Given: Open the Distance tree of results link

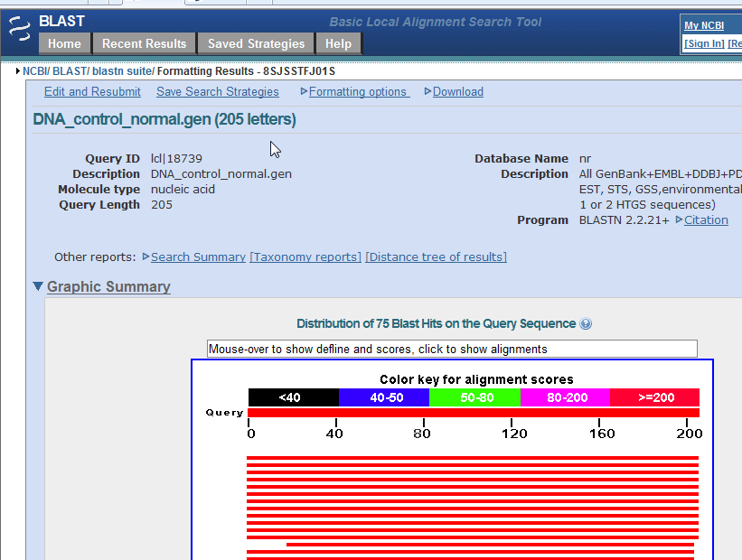Looking at the screenshot, I should pyautogui.click(x=436, y=257).
